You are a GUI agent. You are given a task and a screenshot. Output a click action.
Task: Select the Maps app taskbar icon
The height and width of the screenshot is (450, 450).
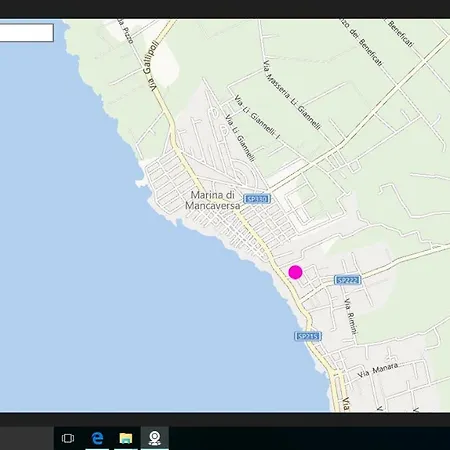click(155, 438)
